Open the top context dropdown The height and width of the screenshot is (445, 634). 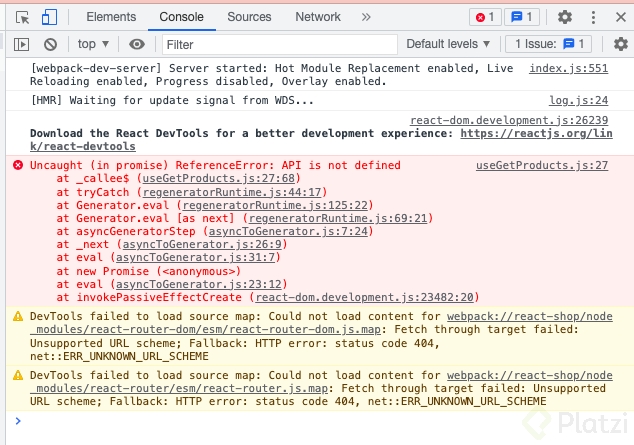(93, 44)
